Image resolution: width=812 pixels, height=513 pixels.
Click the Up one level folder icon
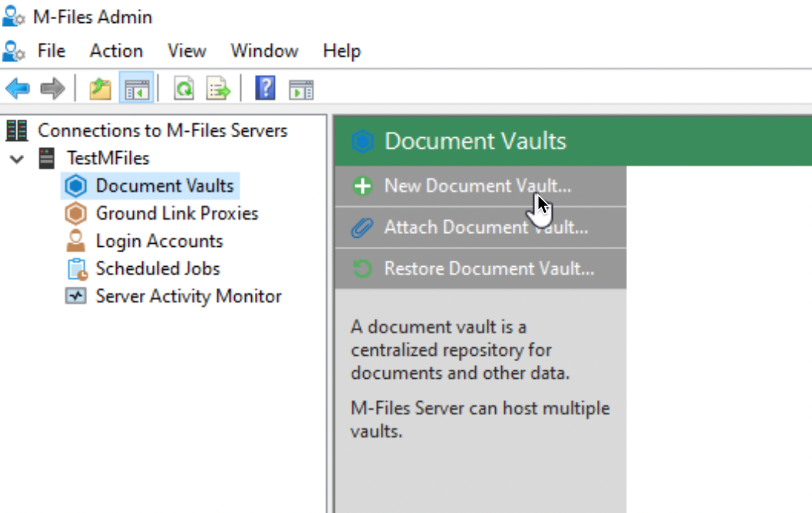tap(101, 89)
